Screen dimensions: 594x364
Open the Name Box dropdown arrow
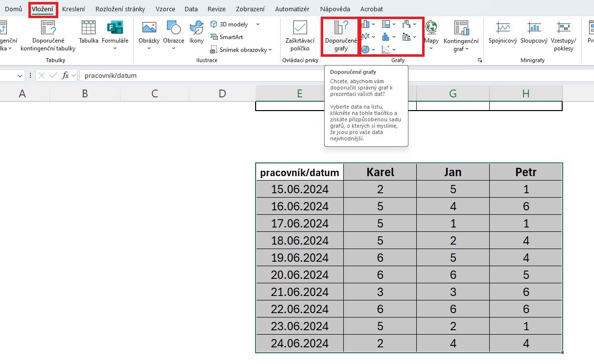20,75
